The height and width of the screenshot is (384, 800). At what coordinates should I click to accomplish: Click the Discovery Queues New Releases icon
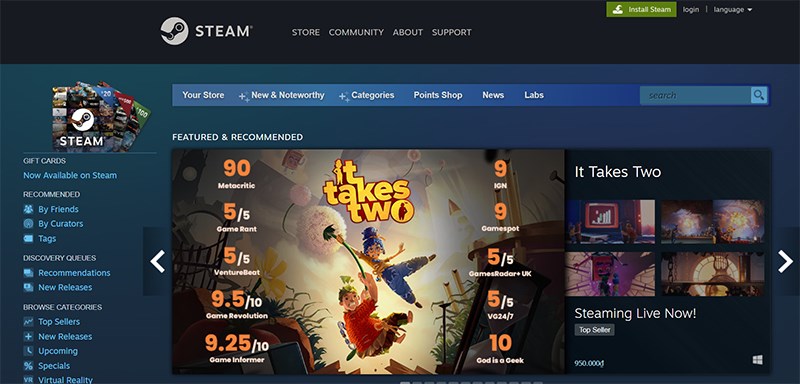(x=29, y=287)
